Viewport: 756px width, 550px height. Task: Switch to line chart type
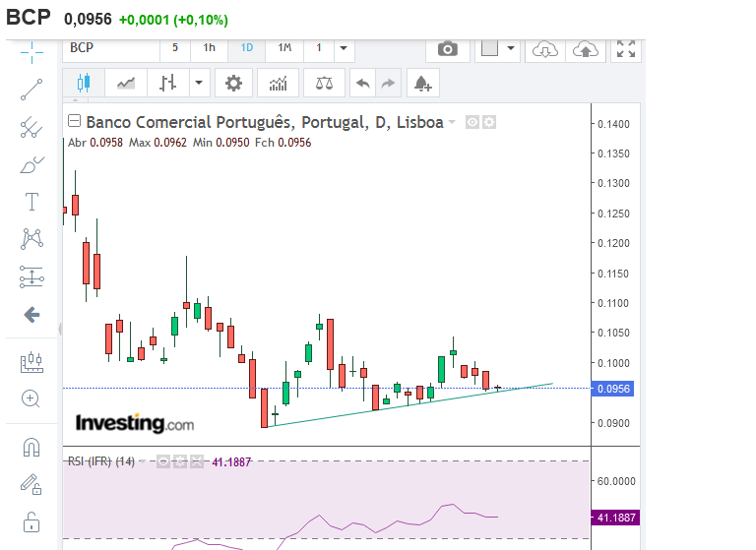pos(126,84)
